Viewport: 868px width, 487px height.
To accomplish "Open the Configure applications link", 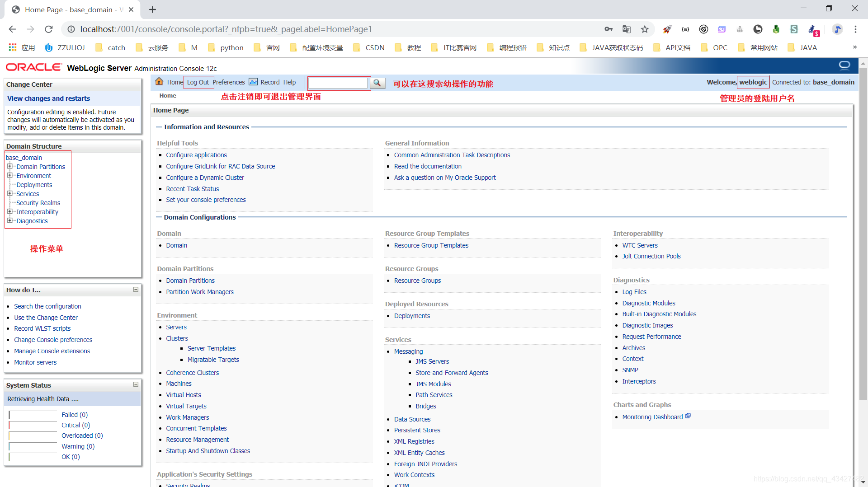I will coord(196,155).
